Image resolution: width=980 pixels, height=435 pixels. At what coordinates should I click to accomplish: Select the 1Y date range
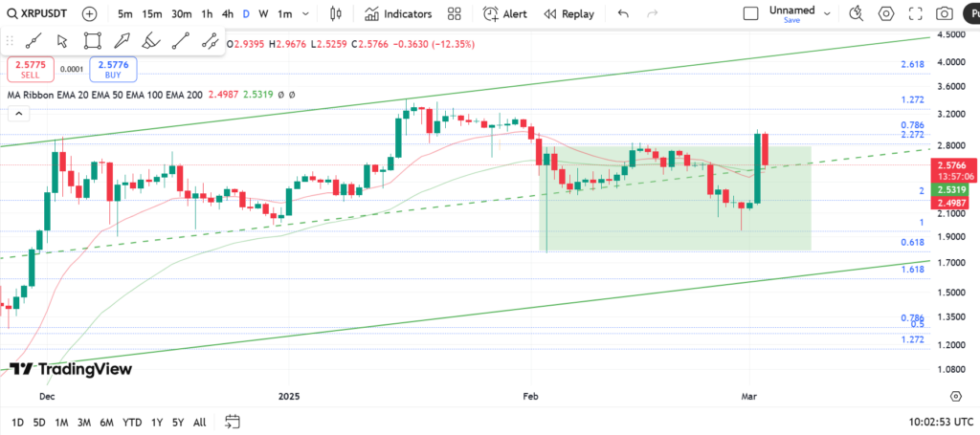158,422
